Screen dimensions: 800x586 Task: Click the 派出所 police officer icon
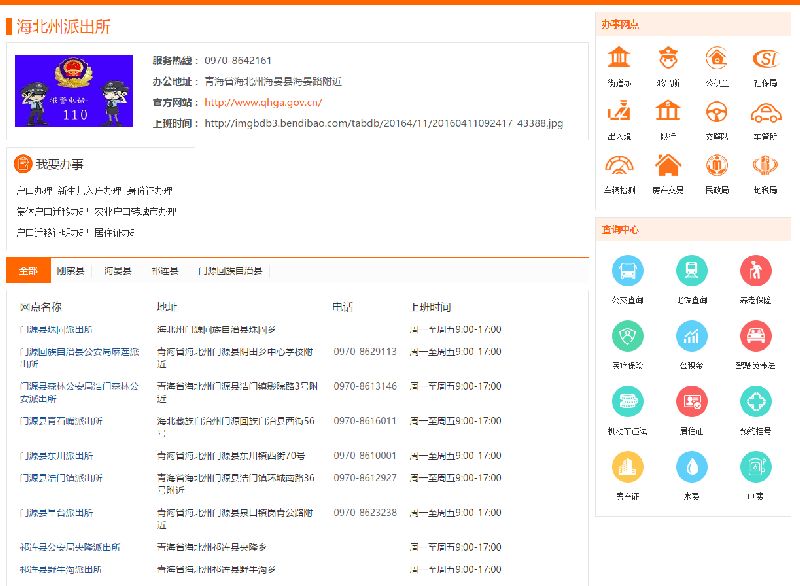[x=667, y=58]
